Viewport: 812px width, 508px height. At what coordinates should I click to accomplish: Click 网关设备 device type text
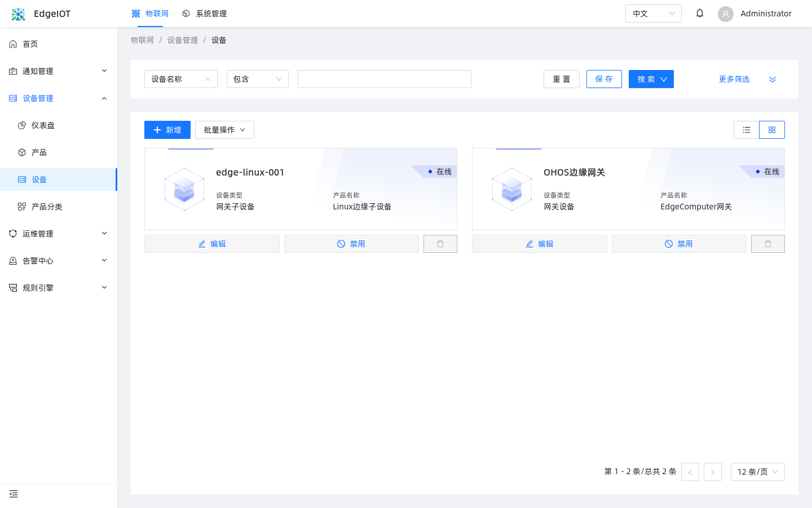pos(559,207)
